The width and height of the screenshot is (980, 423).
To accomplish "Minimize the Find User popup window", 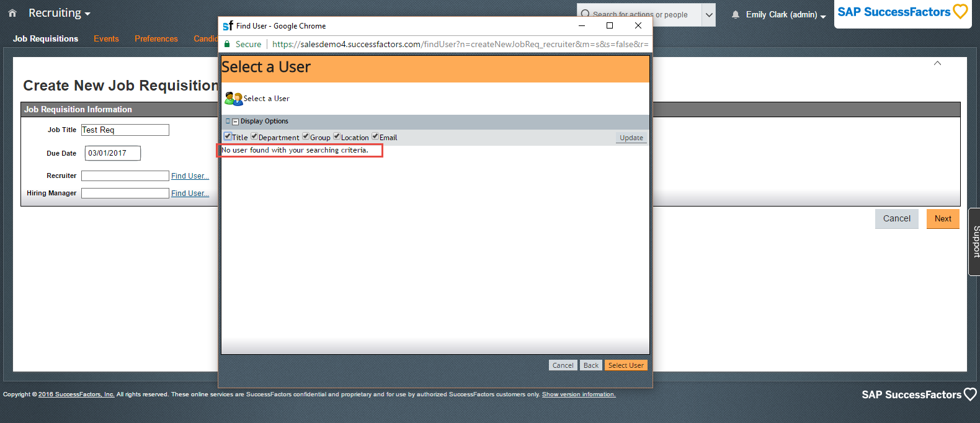I will [582, 25].
